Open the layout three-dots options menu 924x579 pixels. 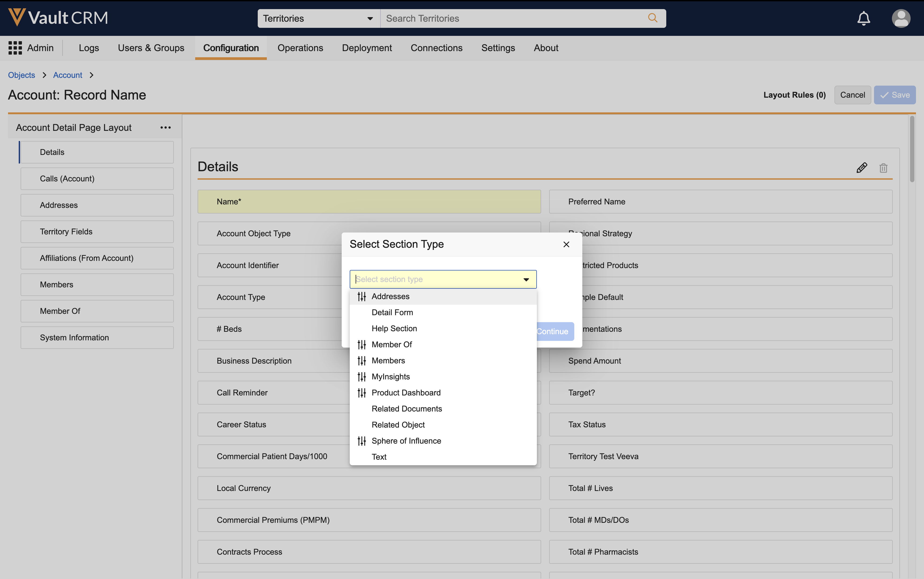pyautogui.click(x=165, y=128)
